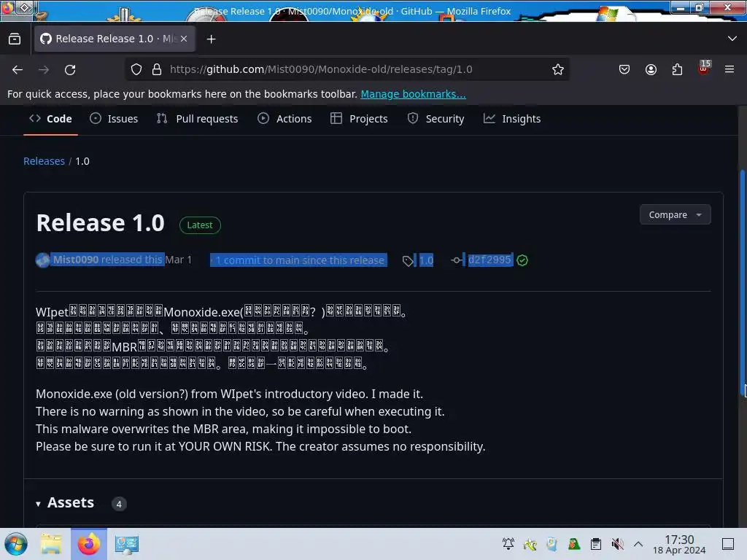This screenshot has height=560, width=747.
Task: Open Mist0090 user profile link
Action: point(75,260)
